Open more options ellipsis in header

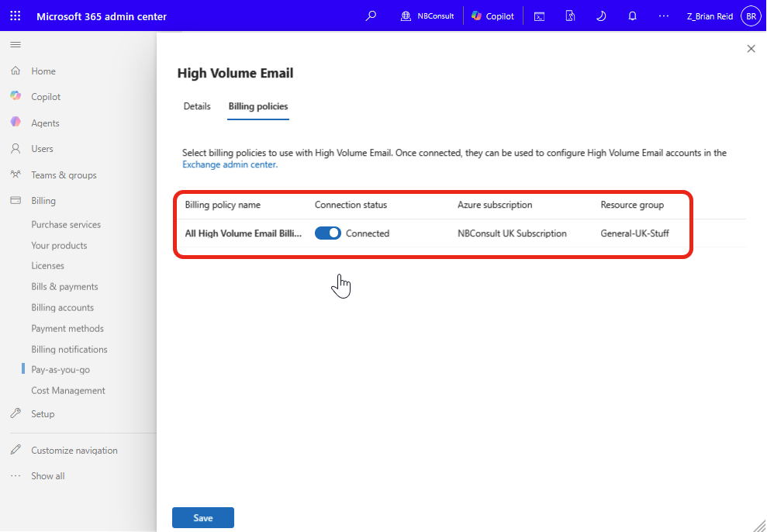664,16
